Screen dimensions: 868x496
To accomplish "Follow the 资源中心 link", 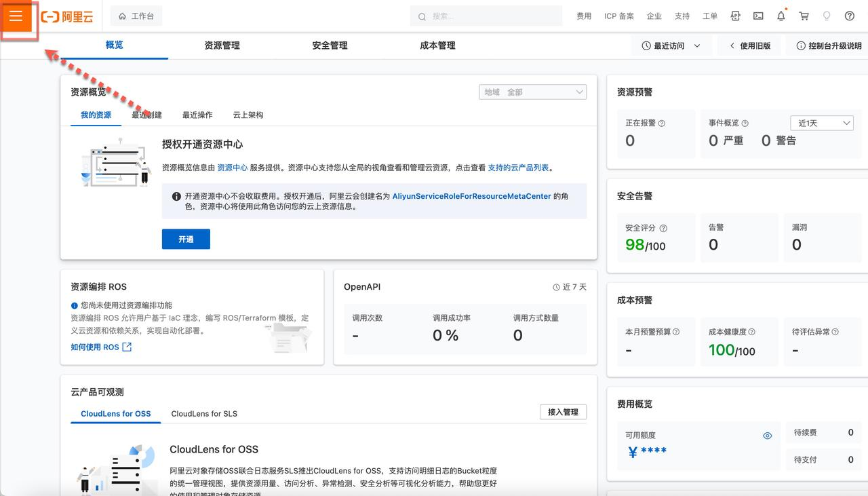I will (x=232, y=168).
